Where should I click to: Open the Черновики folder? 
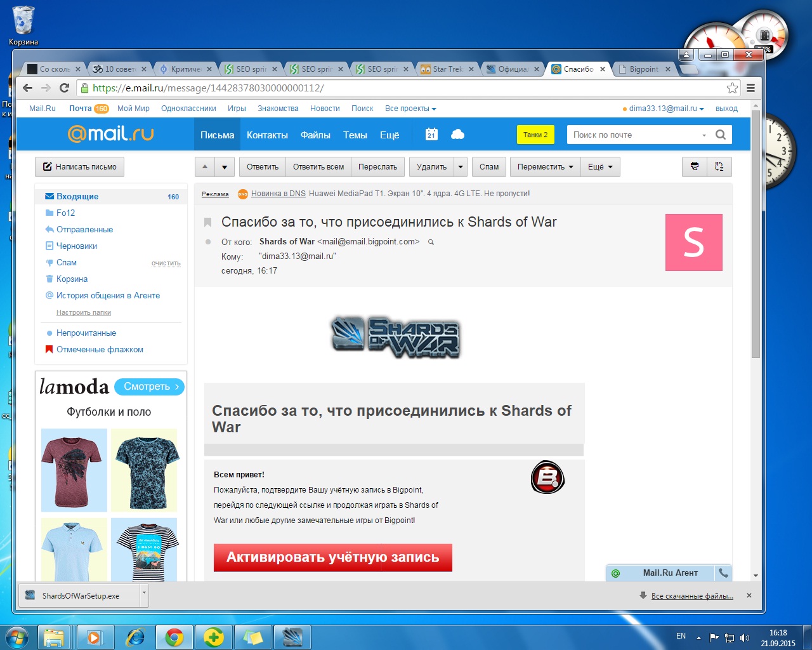77,246
